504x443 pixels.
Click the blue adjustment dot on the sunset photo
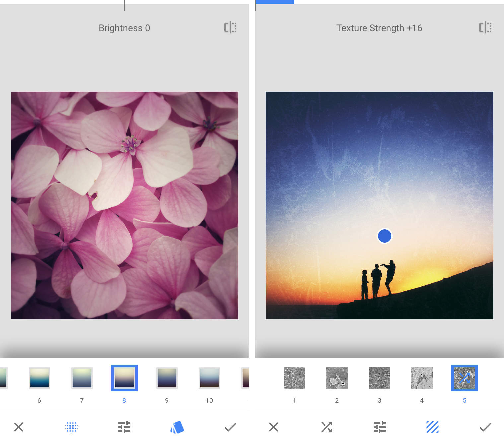[x=384, y=236]
